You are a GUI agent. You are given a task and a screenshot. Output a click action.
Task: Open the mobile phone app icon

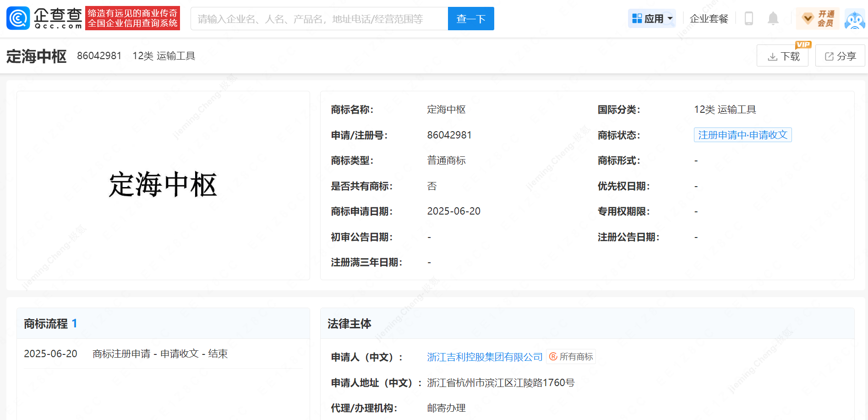point(749,18)
